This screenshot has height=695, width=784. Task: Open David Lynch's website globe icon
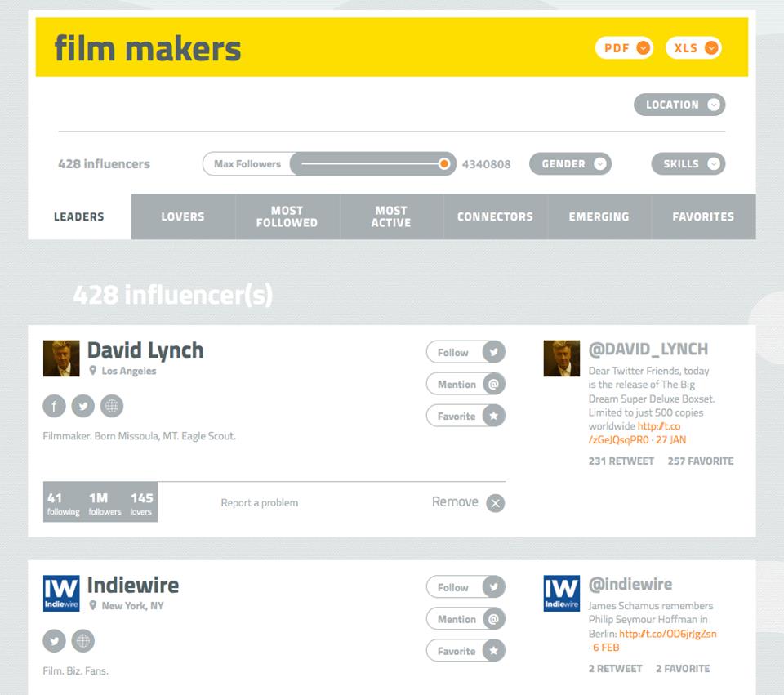point(112,406)
